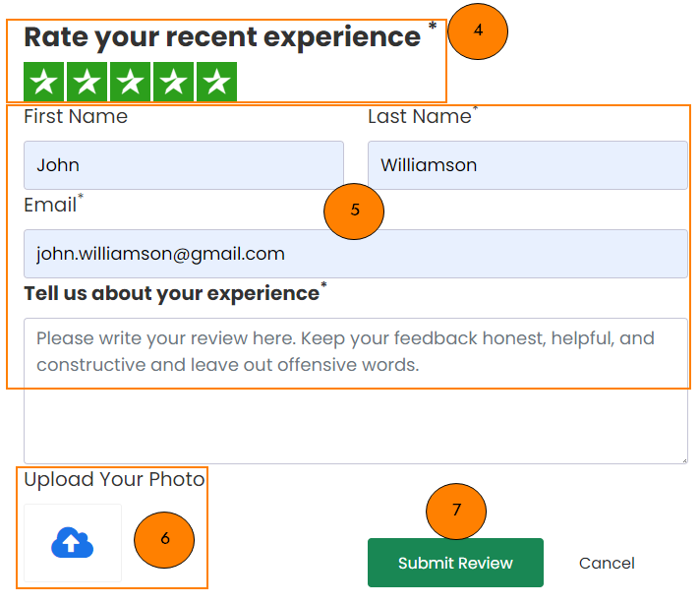This screenshot has width=700, height=604.
Task: Click the first rating star
Action: [43, 83]
